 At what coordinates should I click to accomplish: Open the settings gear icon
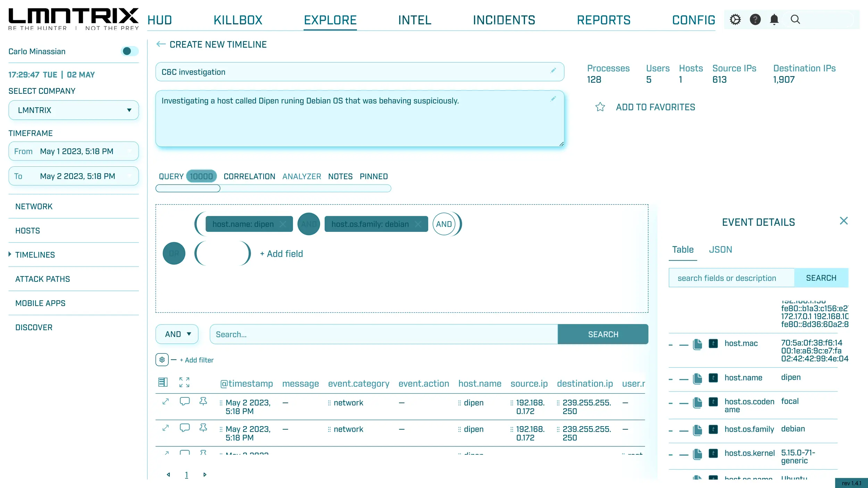pyautogui.click(x=735, y=19)
